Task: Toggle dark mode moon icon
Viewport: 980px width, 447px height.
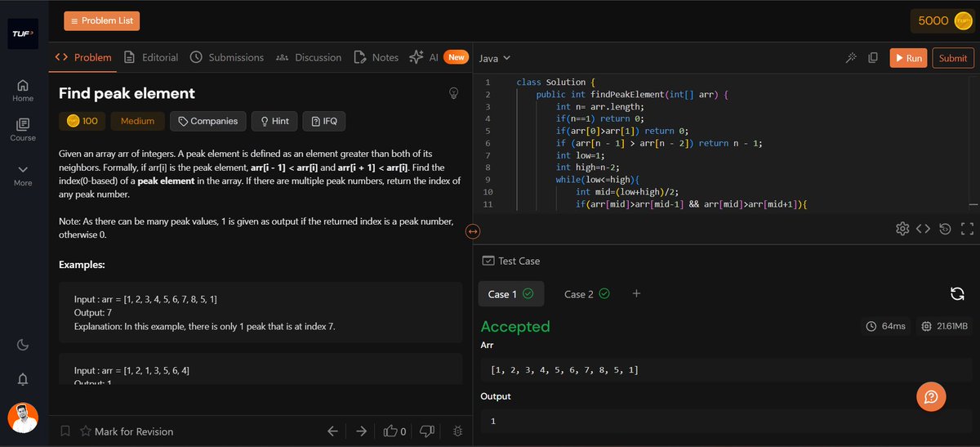Action: coord(23,345)
